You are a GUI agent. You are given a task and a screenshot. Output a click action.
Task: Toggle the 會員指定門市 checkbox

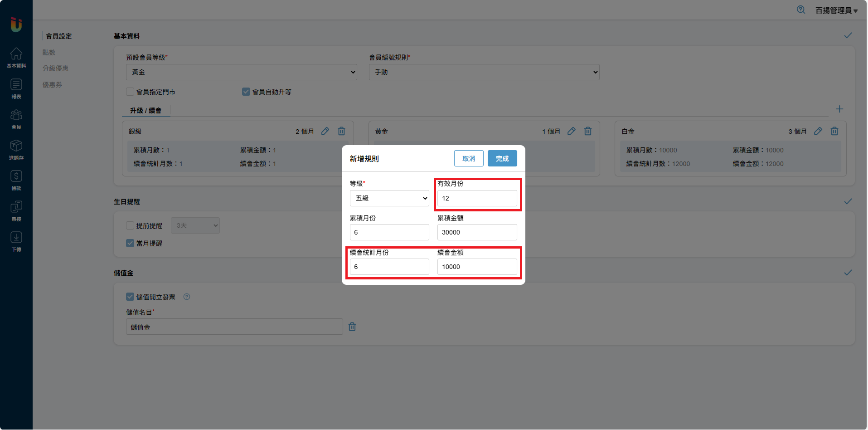[x=131, y=92]
